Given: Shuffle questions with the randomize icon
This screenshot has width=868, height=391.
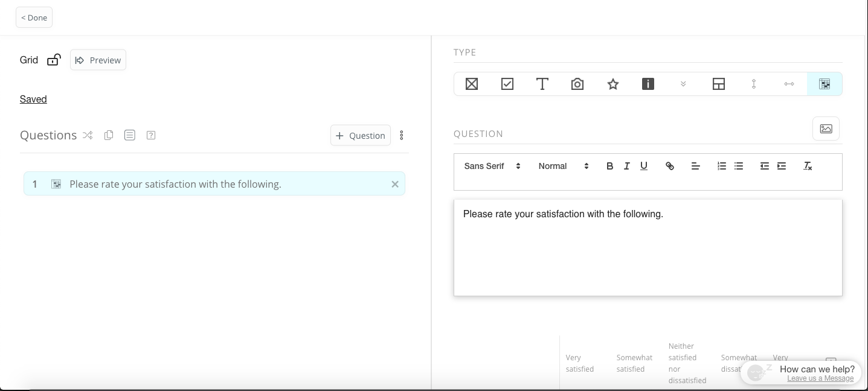Looking at the screenshot, I should tap(88, 135).
